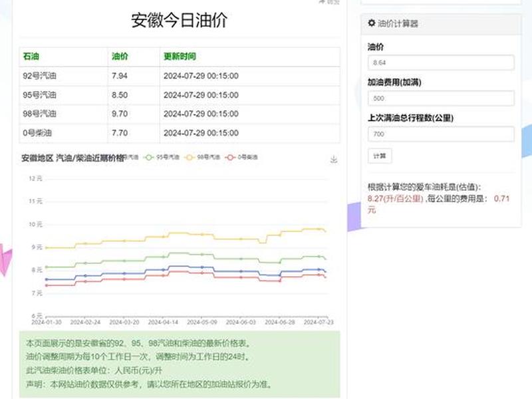Screen dimensions: 532x399
Task: Click the chart title 安徽地区 汽油/柴油近期价格
Action: (72, 158)
